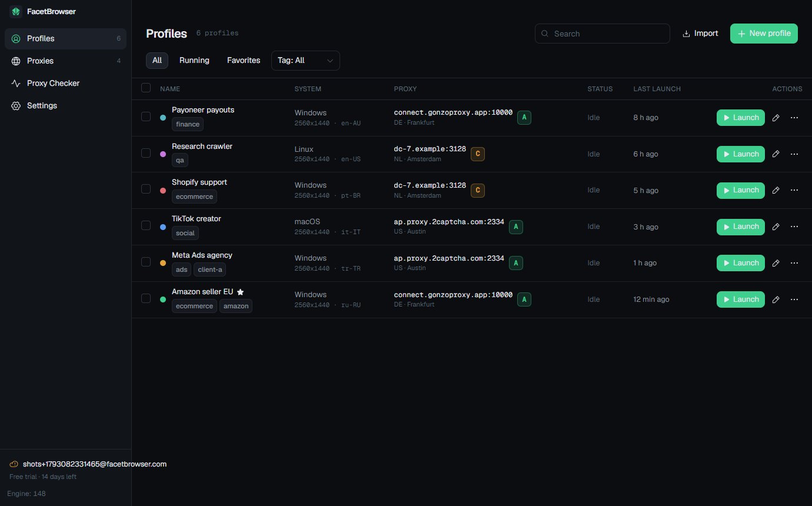Open Profiles in the sidebar
The height and width of the screenshot is (506, 812).
pyautogui.click(x=65, y=39)
